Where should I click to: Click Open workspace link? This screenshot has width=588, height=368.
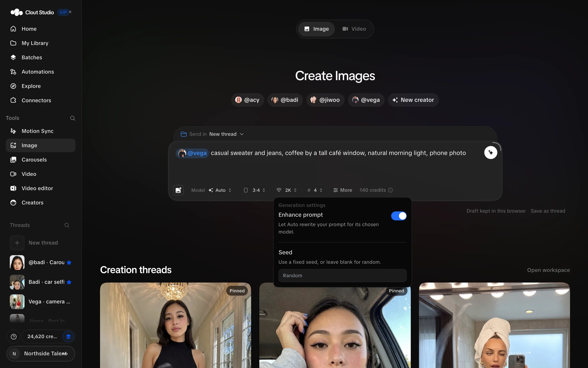(x=548, y=270)
